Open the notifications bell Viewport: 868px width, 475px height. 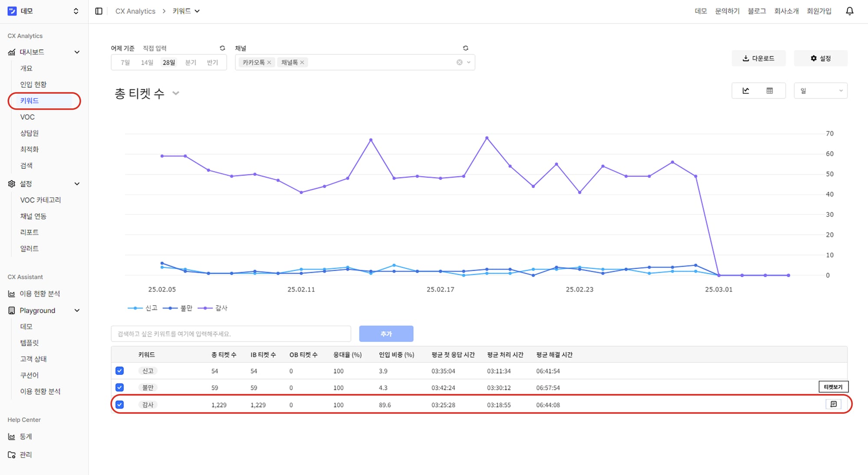(x=849, y=11)
